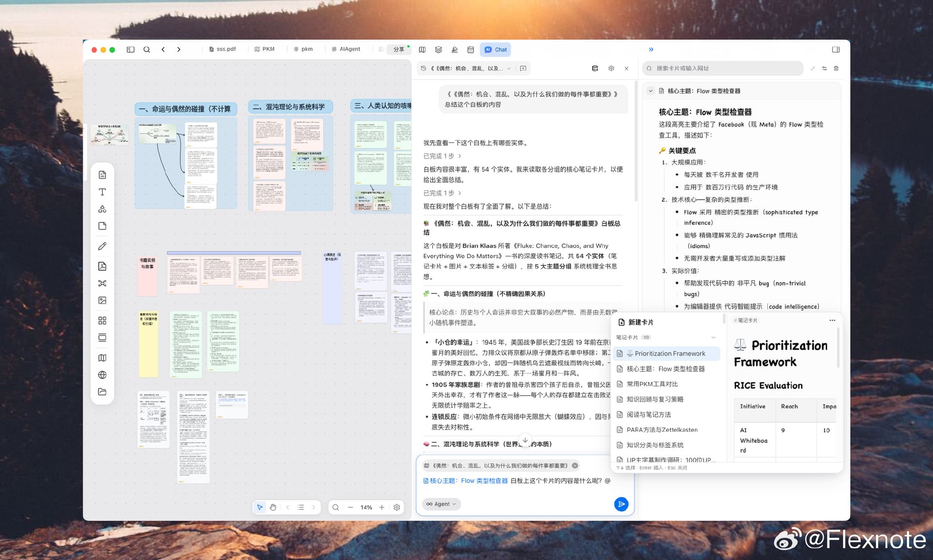Add a note card on whiteboard

pos(102,175)
